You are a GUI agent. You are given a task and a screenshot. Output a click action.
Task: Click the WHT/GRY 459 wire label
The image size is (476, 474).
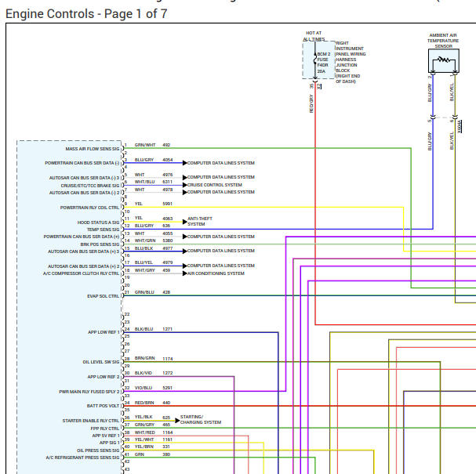pos(152,270)
